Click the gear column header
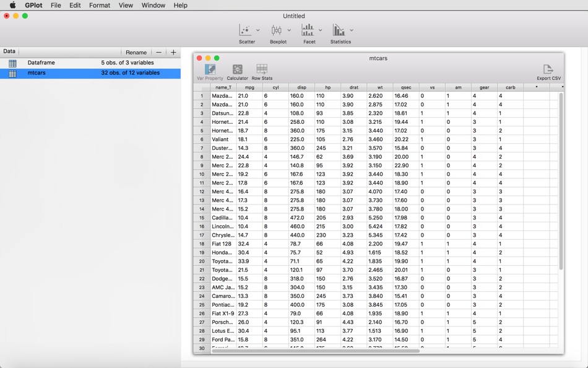This screenshot has width=588, height=368. (484, 87)
